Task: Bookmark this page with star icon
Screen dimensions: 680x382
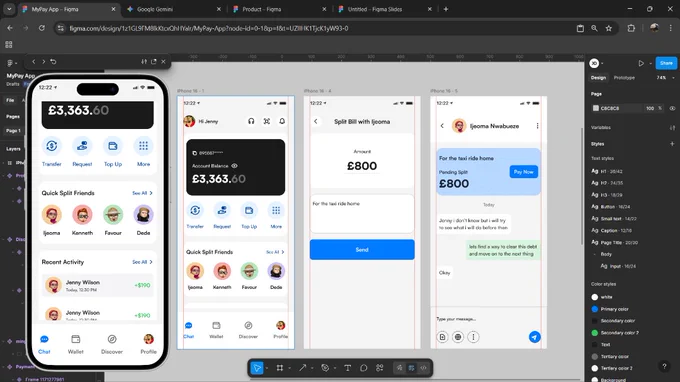Action: tap(609, 28)
